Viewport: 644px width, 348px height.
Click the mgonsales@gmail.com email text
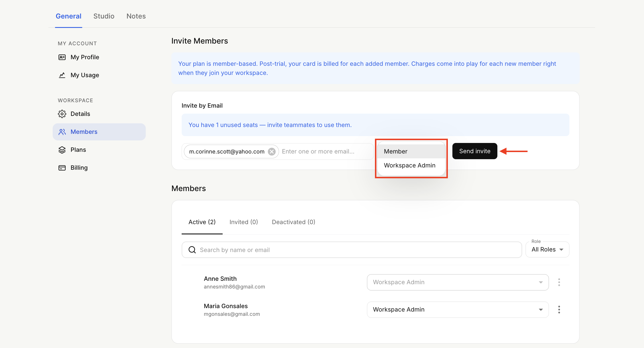pos(232,314)
